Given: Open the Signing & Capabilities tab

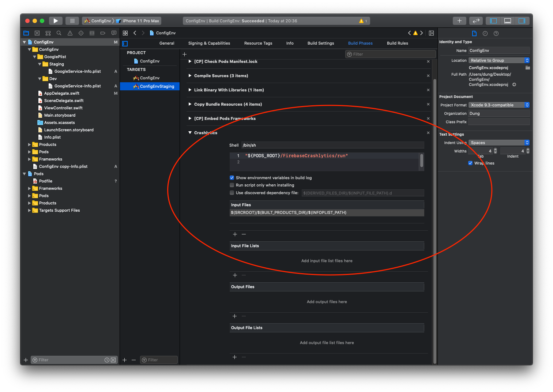Looking at the screenshot, I should pyautogui.click(x=209, y=43).
